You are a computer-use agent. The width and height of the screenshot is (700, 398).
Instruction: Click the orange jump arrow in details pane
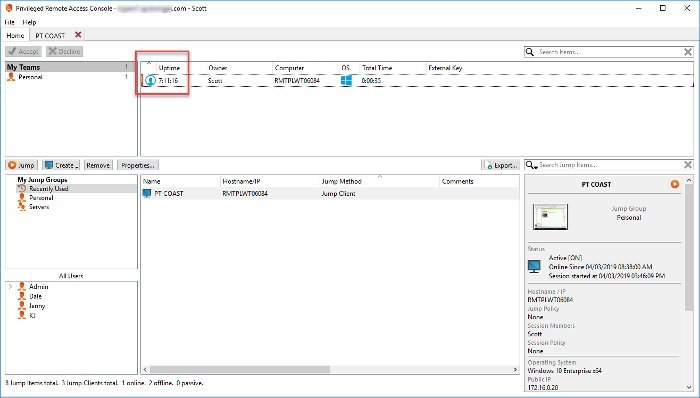(675, 184)
